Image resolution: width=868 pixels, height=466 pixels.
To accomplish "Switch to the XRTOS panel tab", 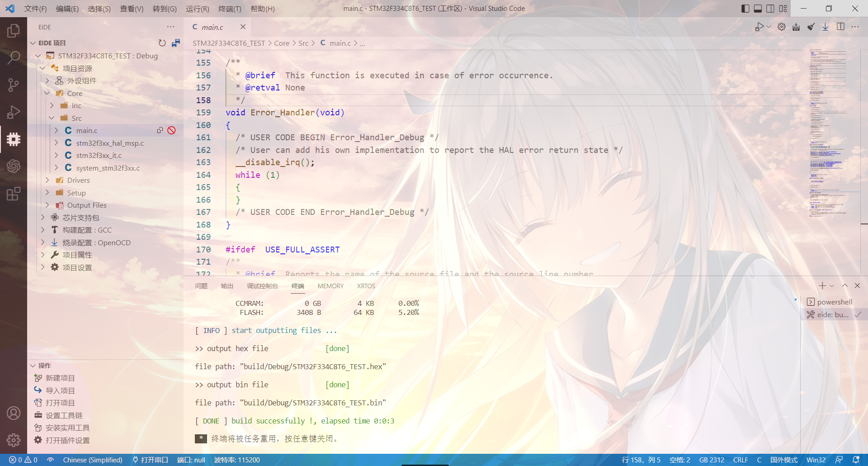I will click(x=366, y=286).
